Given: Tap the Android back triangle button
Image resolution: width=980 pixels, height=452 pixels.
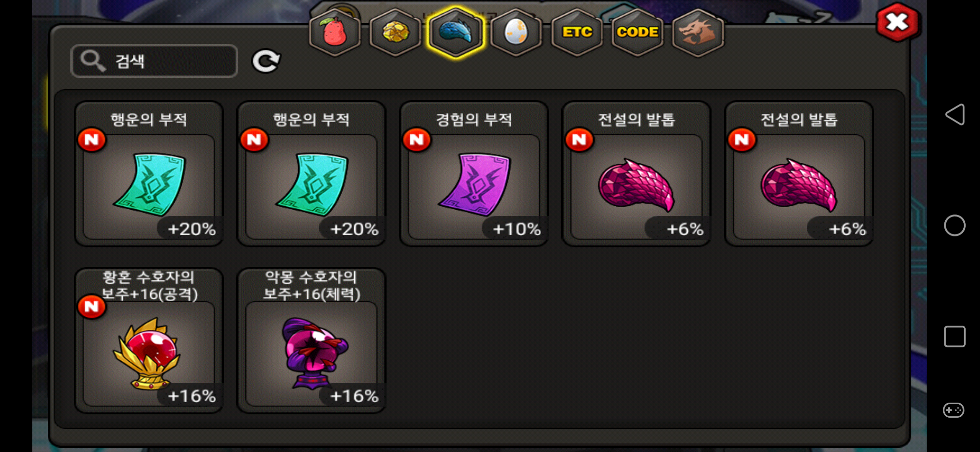Looking at the screenshot, I should coord(955,114).
